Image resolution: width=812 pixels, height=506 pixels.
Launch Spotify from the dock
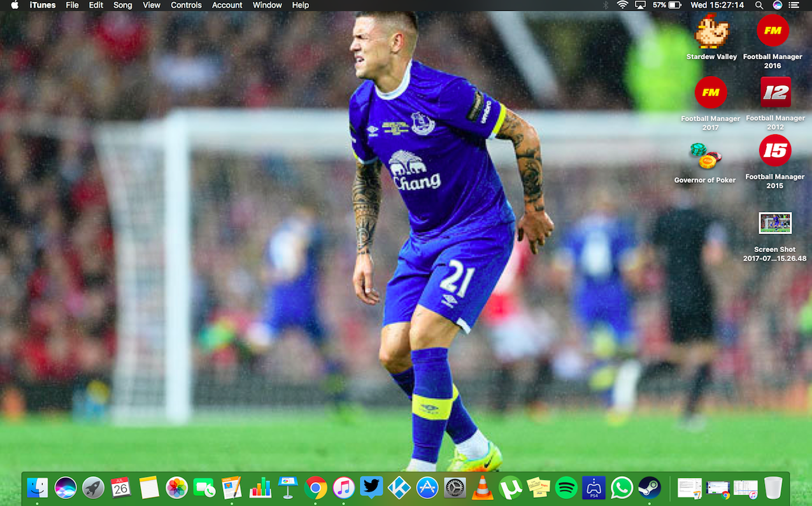click(x=566, y=488)
